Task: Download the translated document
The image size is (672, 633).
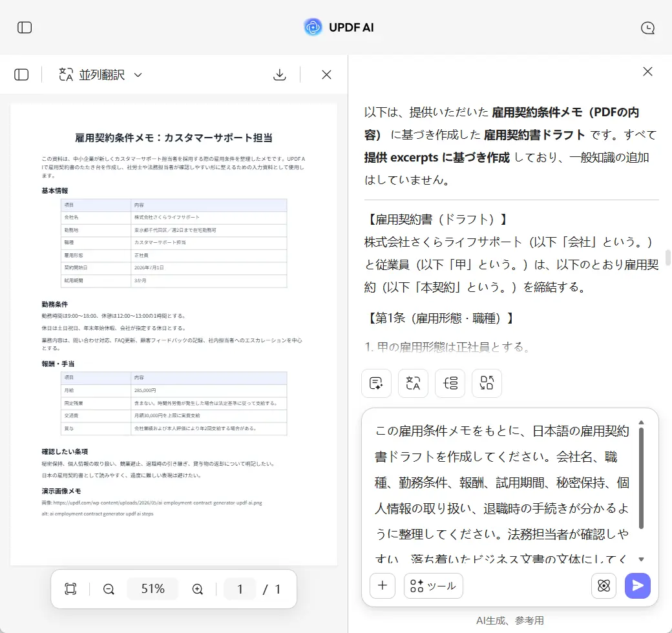Action: point(279,74)
